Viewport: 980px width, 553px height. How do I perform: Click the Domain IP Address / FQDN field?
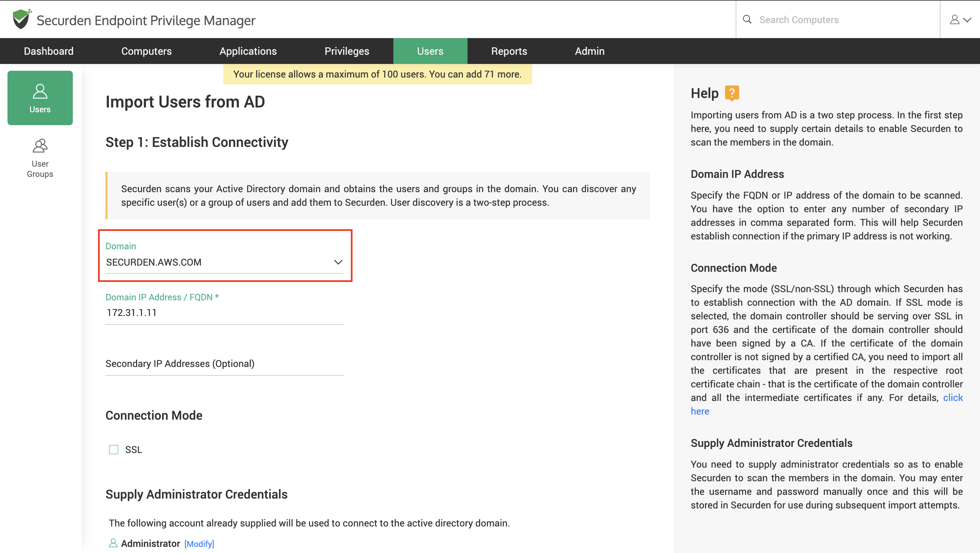(x=224, y=313)
